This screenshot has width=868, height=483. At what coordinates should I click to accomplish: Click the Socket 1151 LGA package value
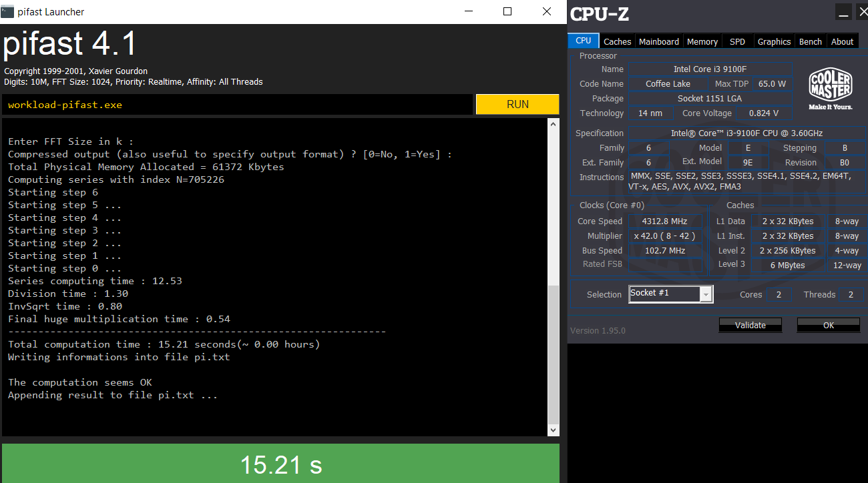click(709, 99)
